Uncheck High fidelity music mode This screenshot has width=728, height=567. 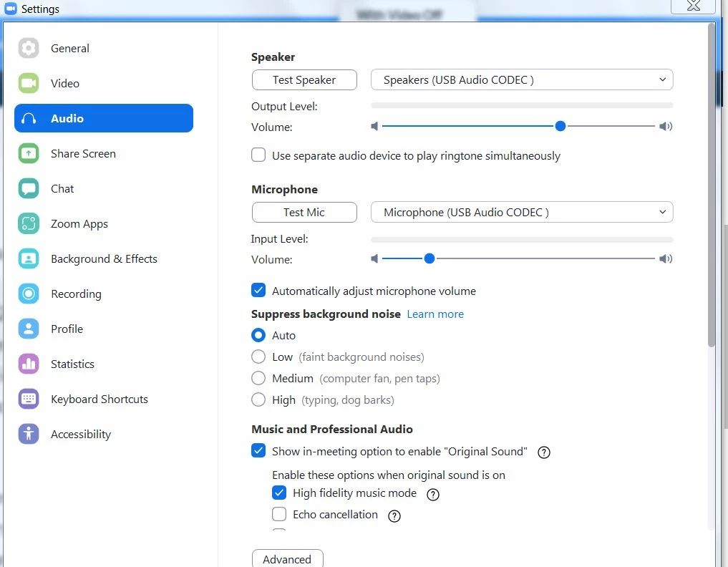279,493
